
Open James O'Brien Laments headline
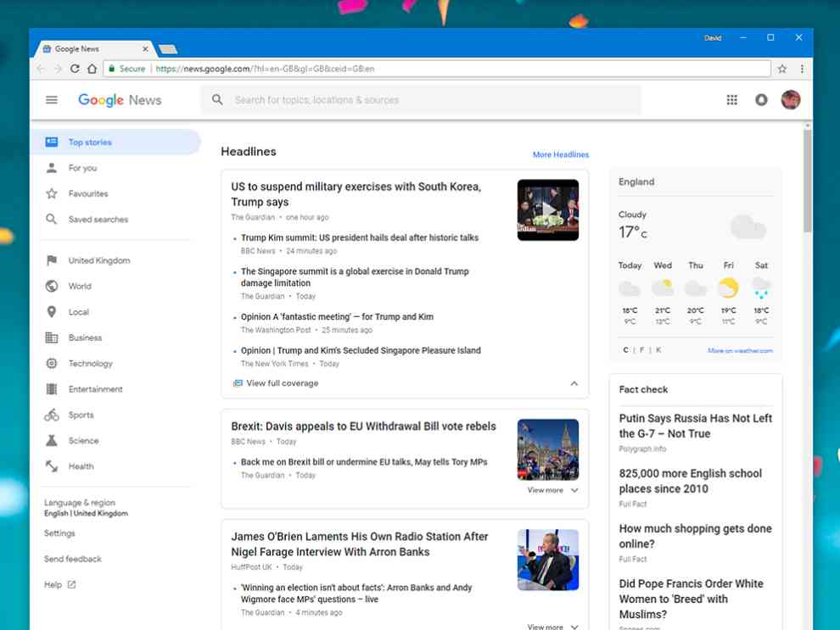point(360,544)
